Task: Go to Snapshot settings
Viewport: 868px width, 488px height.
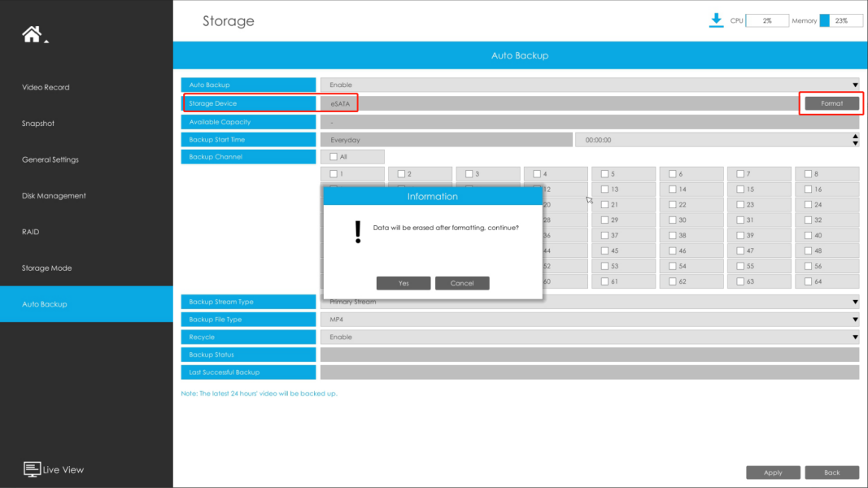Action: tap(38, 124)
